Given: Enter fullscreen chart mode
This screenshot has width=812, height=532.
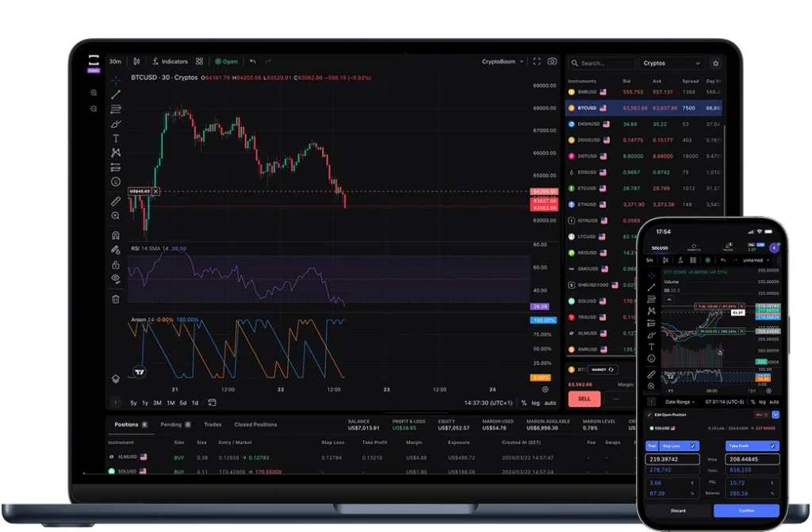Looking at the screenshot, I should coord(537,61).
